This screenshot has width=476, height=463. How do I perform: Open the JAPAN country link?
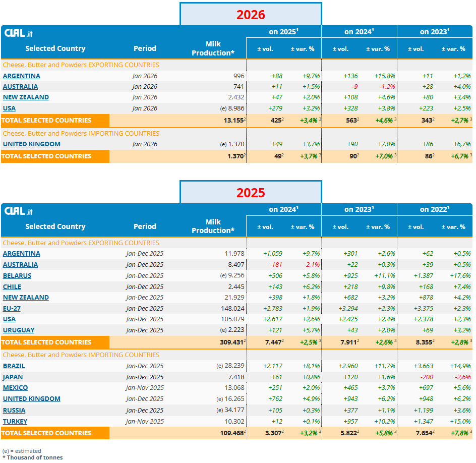13,377
